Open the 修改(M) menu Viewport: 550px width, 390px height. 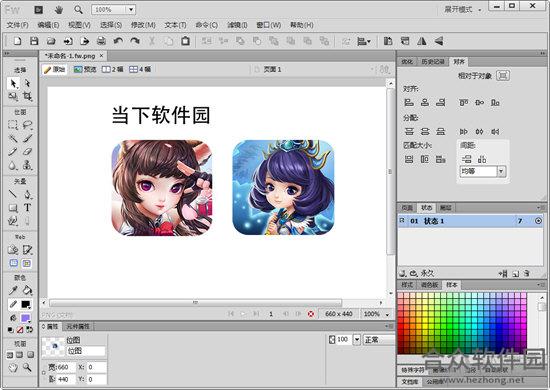point(143,25)
